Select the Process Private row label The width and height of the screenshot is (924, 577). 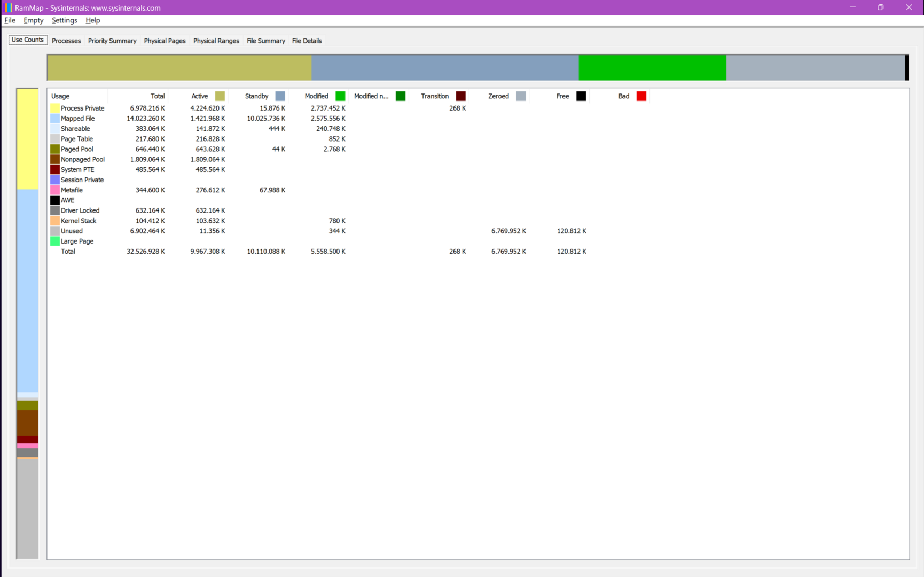83,108
